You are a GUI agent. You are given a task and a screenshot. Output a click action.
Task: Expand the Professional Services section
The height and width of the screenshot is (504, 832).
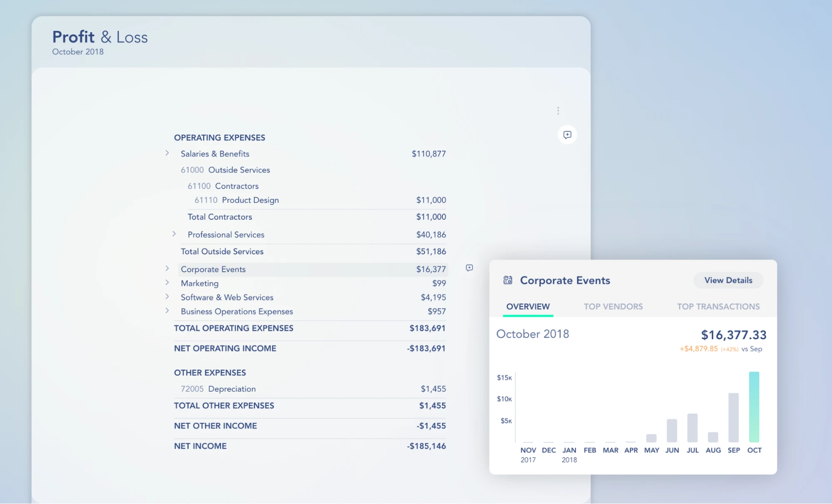click(x=174, y=234)
